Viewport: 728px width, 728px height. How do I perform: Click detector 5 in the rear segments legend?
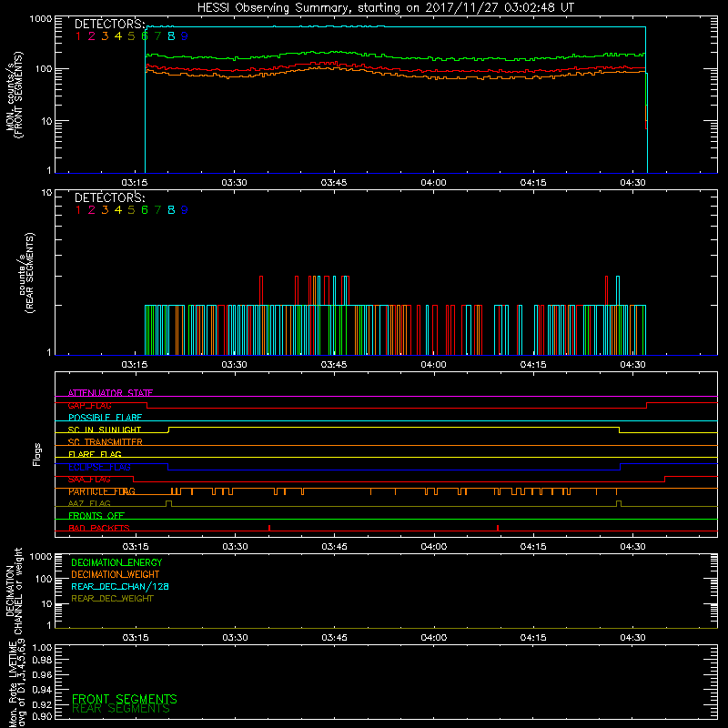(131, 210)
